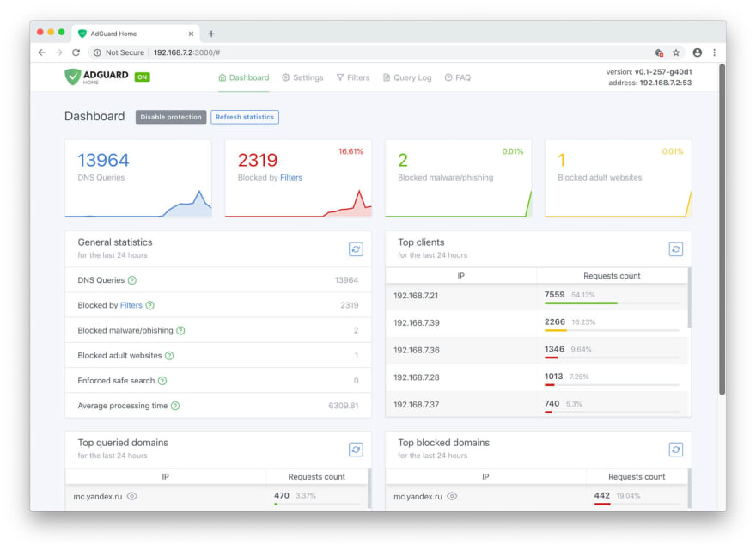Click the AdGuard shield logo
This screenshot has height=551, width=756.
click(x=72, y=77)
